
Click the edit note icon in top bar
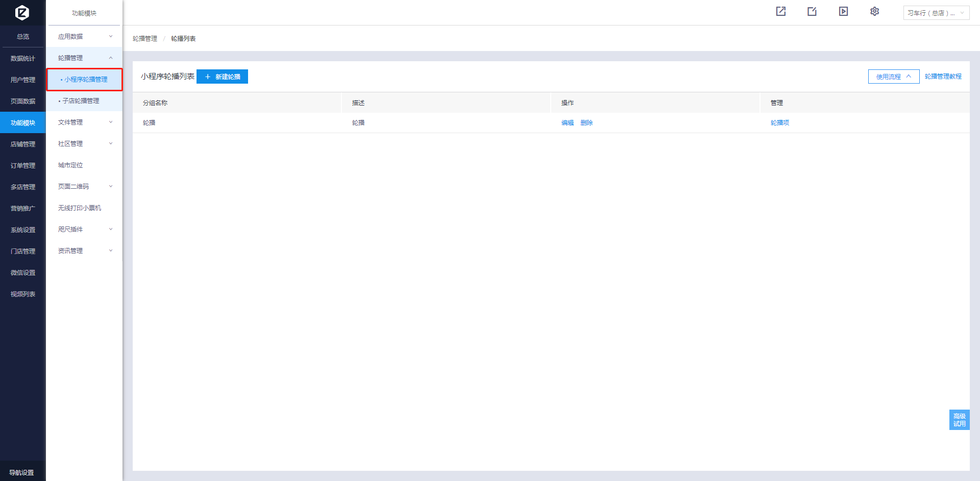point(812,12)
